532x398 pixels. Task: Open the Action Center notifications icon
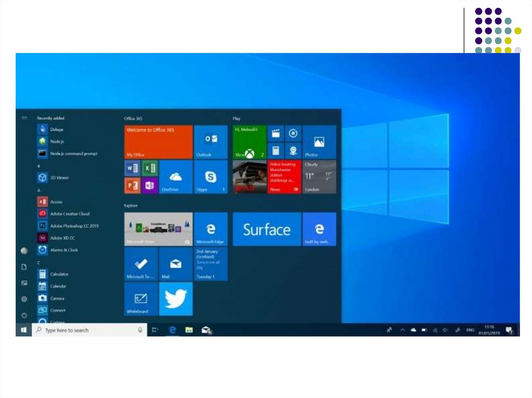click(509, 330)
